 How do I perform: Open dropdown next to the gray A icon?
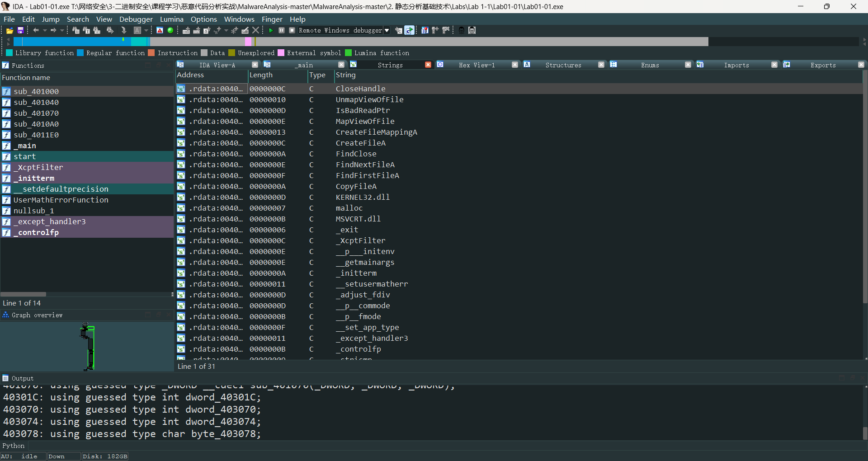pyautogui.click(x=146, y=30)
